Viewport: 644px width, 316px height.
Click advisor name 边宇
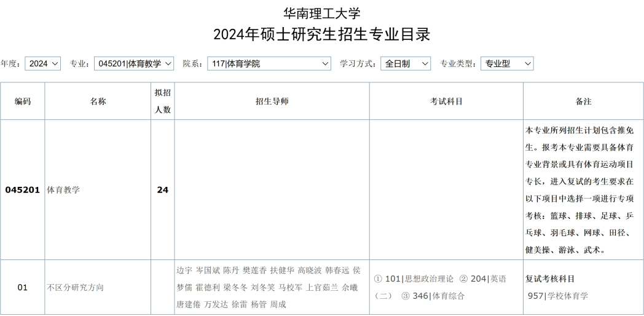click(184, 271)
